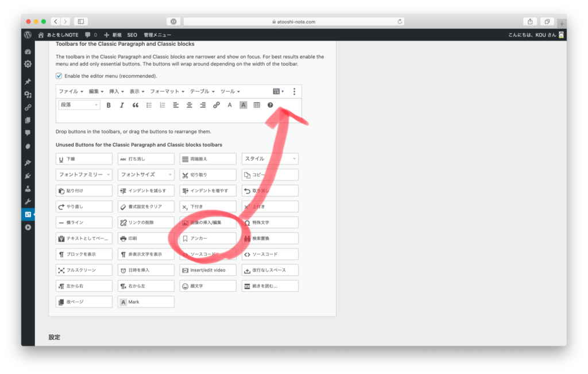The width and height of the screenshot is (588, 374).
Task: Open the フォーマット menu in the editor
Action: point(167,91)
